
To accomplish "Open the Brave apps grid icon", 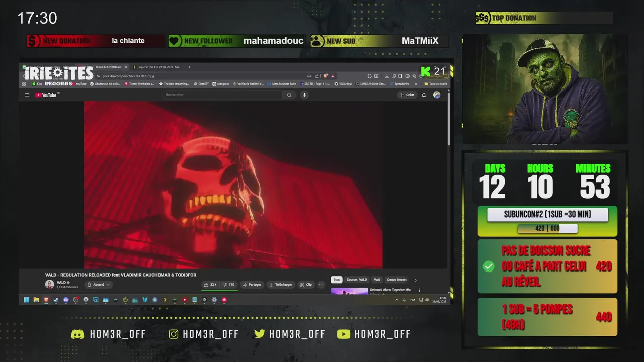I will pos(24,84).
